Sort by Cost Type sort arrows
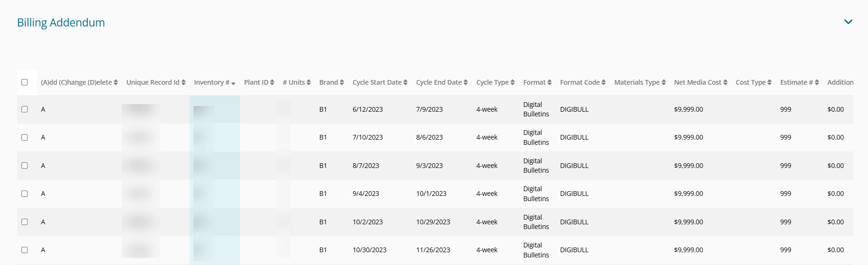This screenshot has width=868, height=265. [x=769, y=82]
